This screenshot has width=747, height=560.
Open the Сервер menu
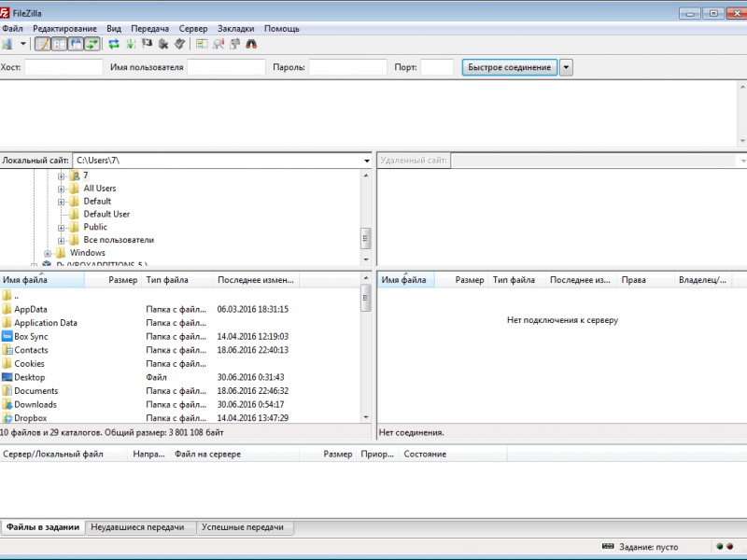point(193,29)
